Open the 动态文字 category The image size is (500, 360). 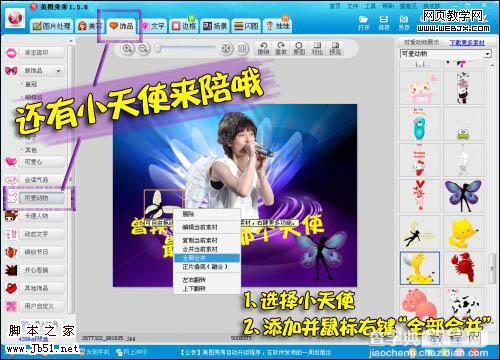(41, 234)
